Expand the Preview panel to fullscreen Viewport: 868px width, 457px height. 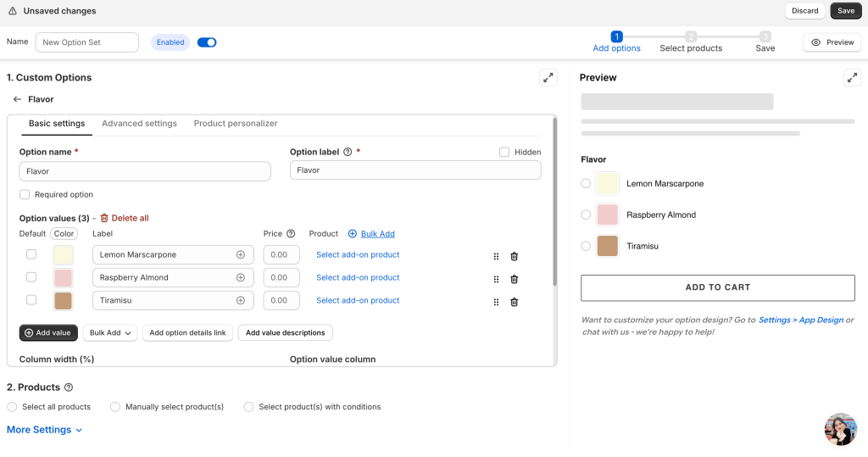pos(852,78)
